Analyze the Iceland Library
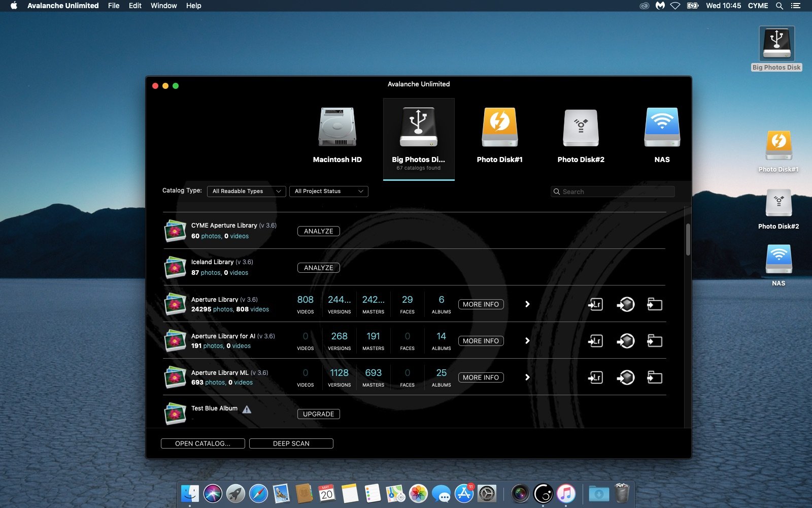 (x=318, y=268)
